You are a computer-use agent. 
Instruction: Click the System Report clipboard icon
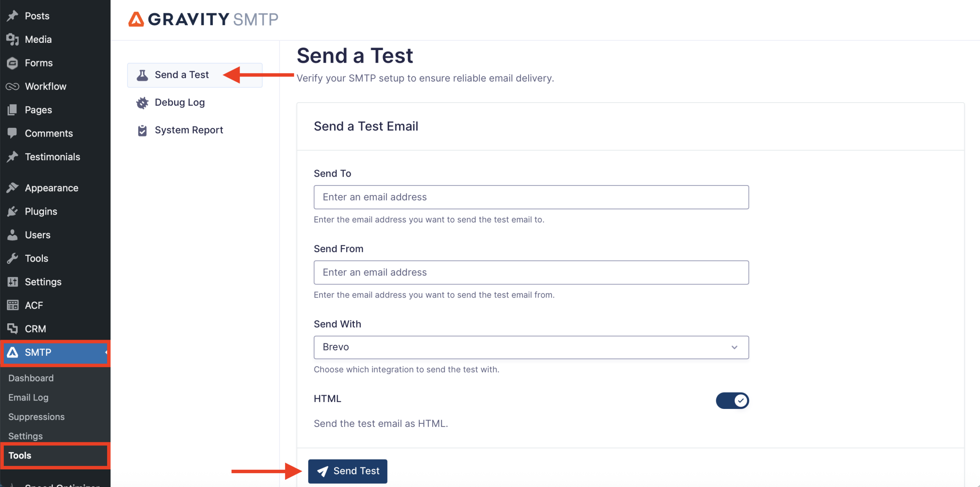point(142,130)
